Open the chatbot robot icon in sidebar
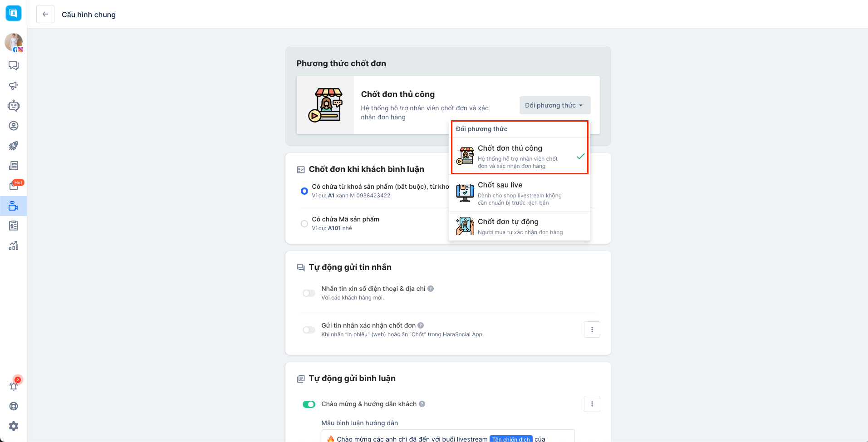This screenshot has height=442, width=868. [x=14, y=106]
